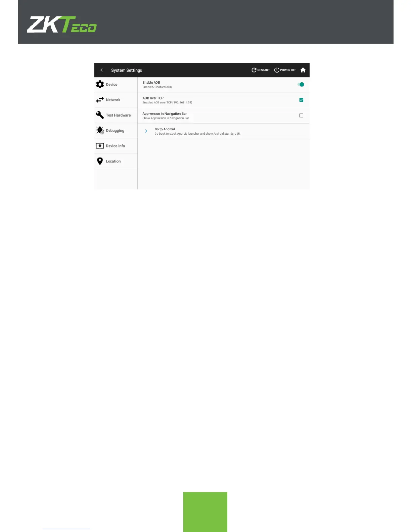Select the Location pin icon
The image size is (411, 532).
100,161
